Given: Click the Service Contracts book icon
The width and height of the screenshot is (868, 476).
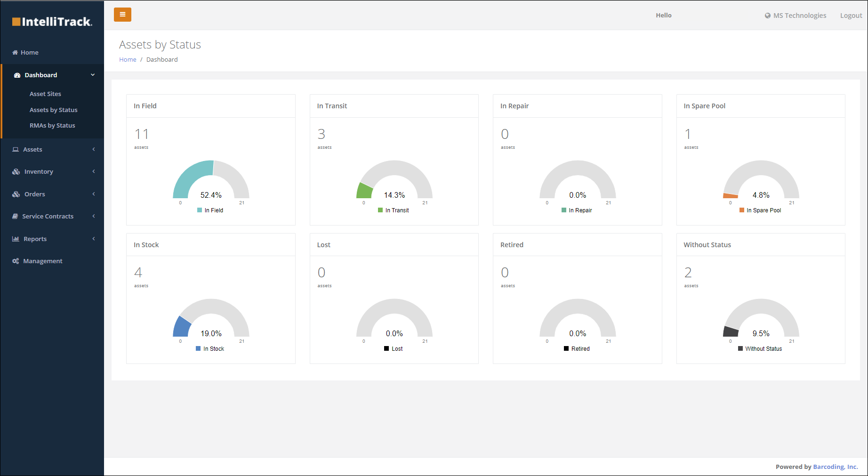Looking at the screenshot, I should coord(15,217).
